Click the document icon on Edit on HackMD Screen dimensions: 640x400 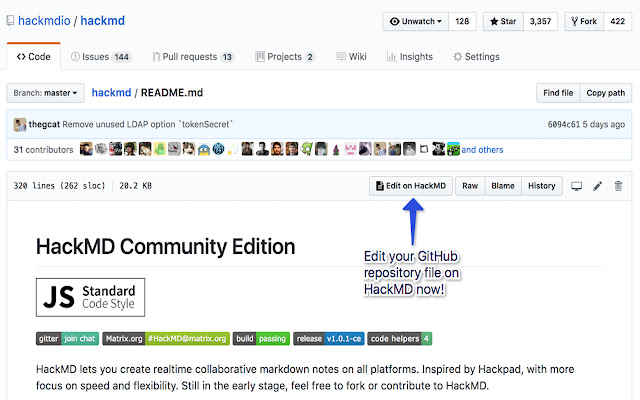pyautogui.click(x=380, y=186)
